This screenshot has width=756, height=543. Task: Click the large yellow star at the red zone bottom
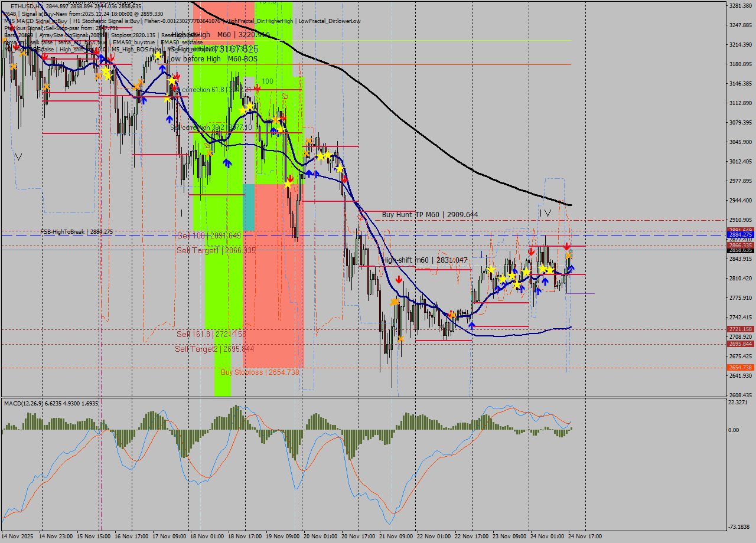[288, 185]
